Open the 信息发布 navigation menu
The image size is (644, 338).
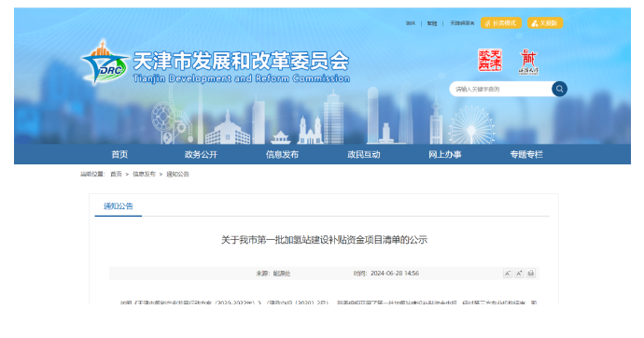[282, 154]
